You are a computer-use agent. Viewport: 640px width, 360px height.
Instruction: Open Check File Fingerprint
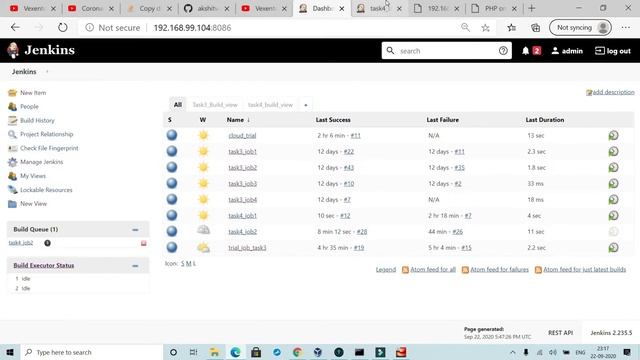[49, 148]
